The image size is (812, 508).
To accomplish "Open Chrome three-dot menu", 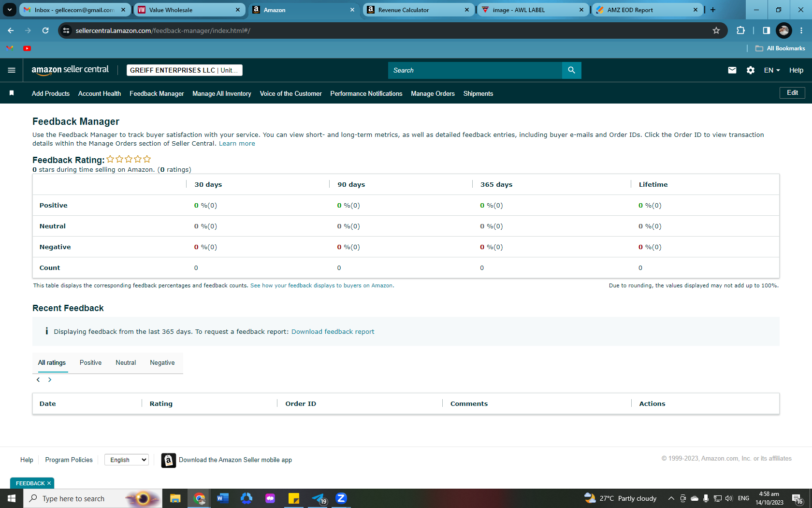I will tap(801, 30).
